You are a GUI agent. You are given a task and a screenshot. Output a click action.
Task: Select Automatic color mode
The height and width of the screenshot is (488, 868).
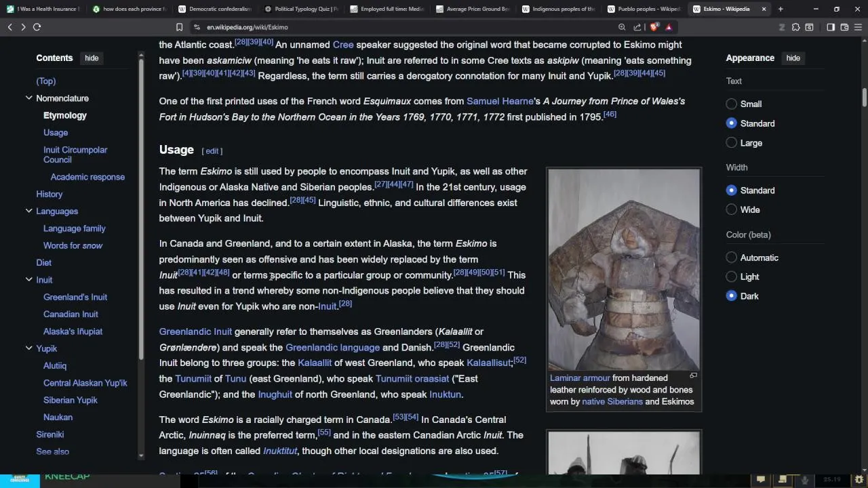tap(731, 258)
